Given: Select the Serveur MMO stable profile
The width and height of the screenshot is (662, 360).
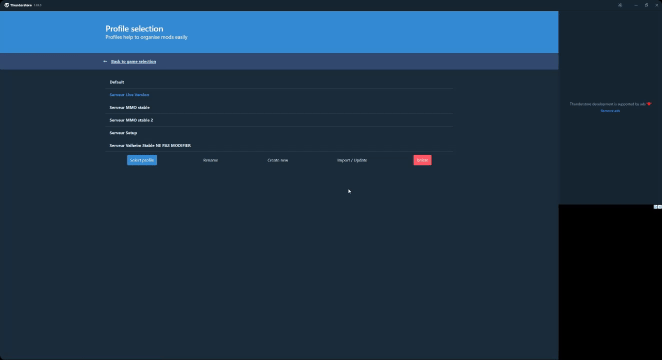Looking at the screenshot, I should [279, 108].
